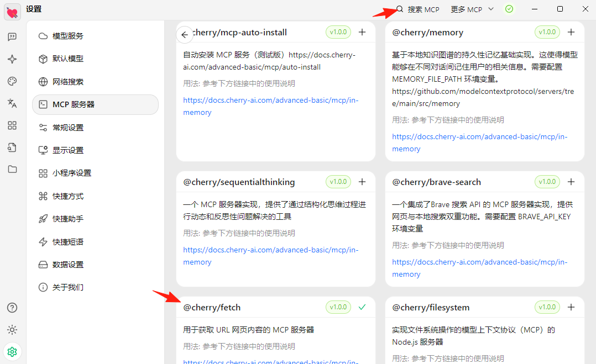The height and width of the screenshot is (364, 596).
Task: Click the 设置 window title text
Action: pyautogui.click(x=34, y=9)
